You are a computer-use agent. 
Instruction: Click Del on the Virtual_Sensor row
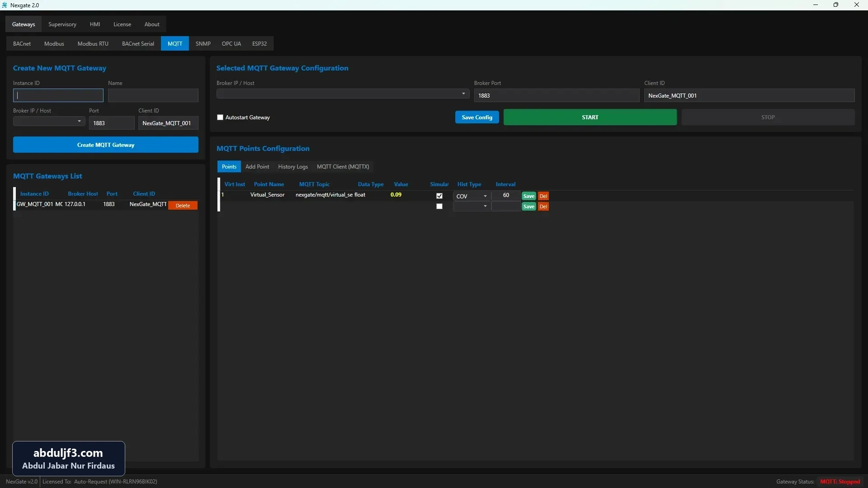[543, 196]
